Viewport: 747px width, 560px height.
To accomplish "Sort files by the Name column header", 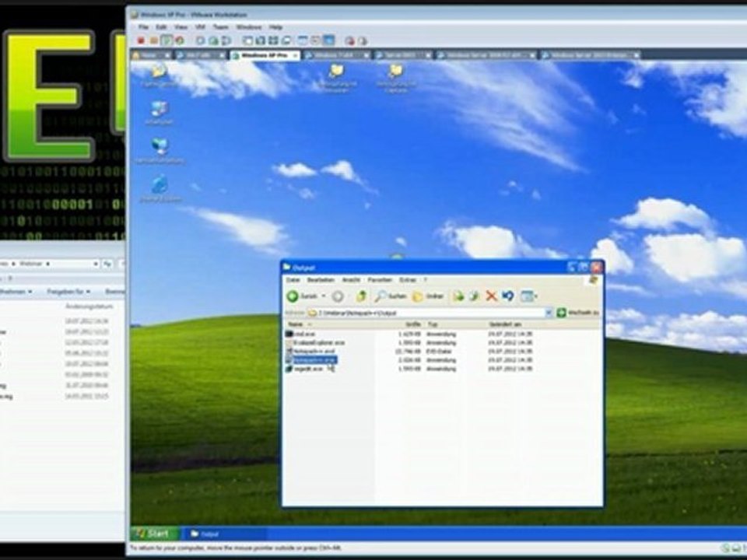I will click(329, 324).
